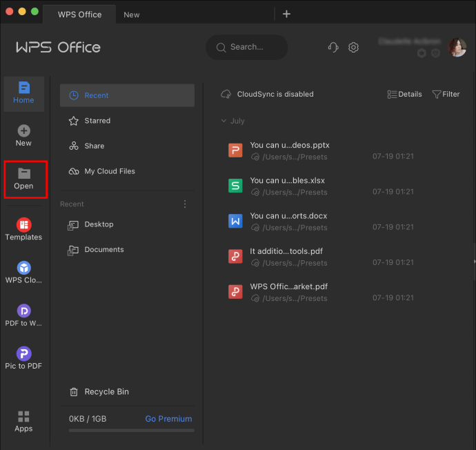Click the cloud sync icon under xlsx file

click(255, 193)
